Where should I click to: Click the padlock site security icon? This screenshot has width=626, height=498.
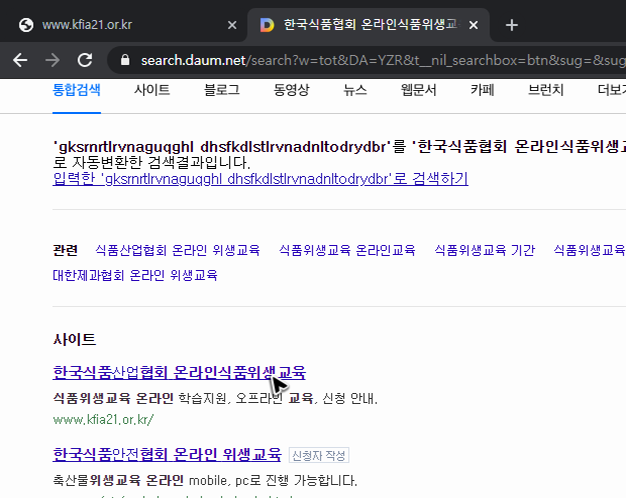coord(125,60)
